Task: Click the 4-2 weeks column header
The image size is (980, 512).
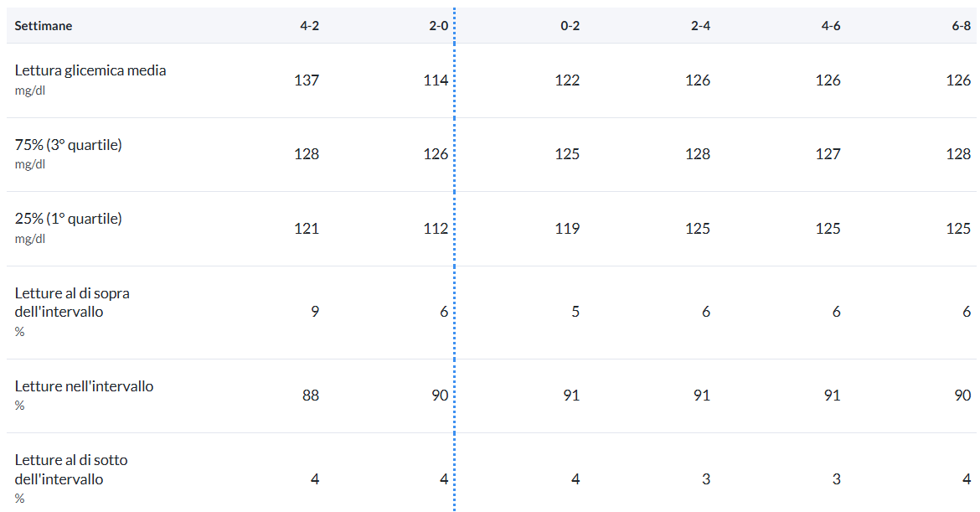Action: point(309,26)
